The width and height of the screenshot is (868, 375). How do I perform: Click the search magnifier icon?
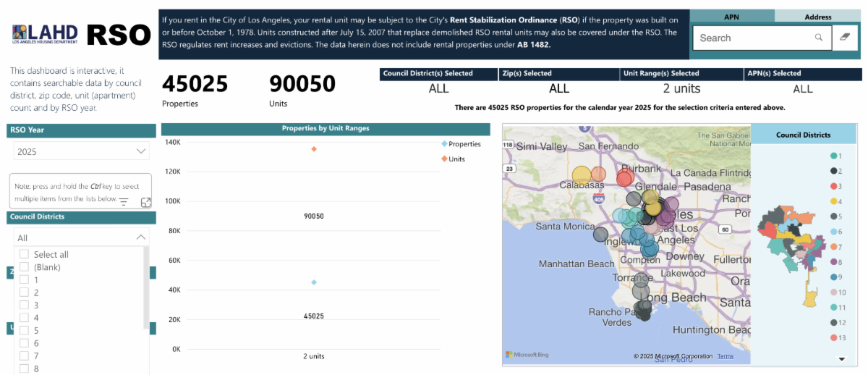819,38
